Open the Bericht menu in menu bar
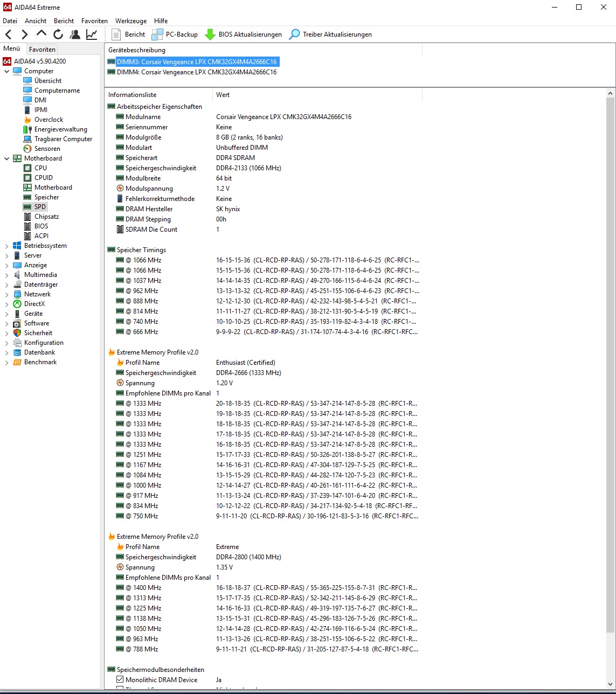The width and height of the screenshot is (616, 694). 64,21
